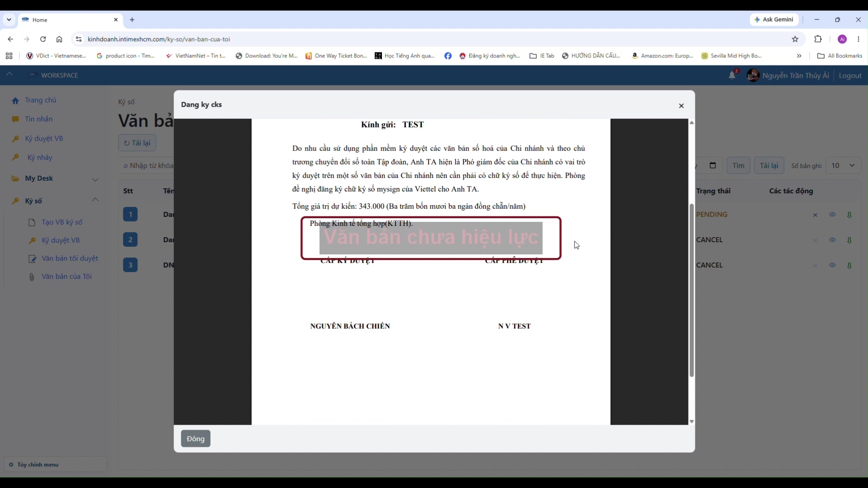Click the keyword search input field

pos(147,166)
